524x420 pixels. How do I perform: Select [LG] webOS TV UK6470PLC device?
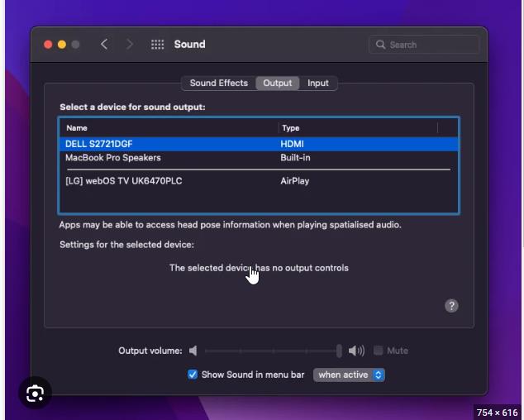point(259,181)
